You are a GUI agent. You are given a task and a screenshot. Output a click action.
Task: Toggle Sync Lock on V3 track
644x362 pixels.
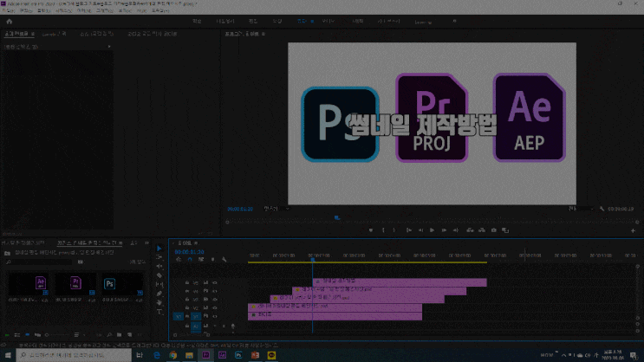tap(205, 299)
